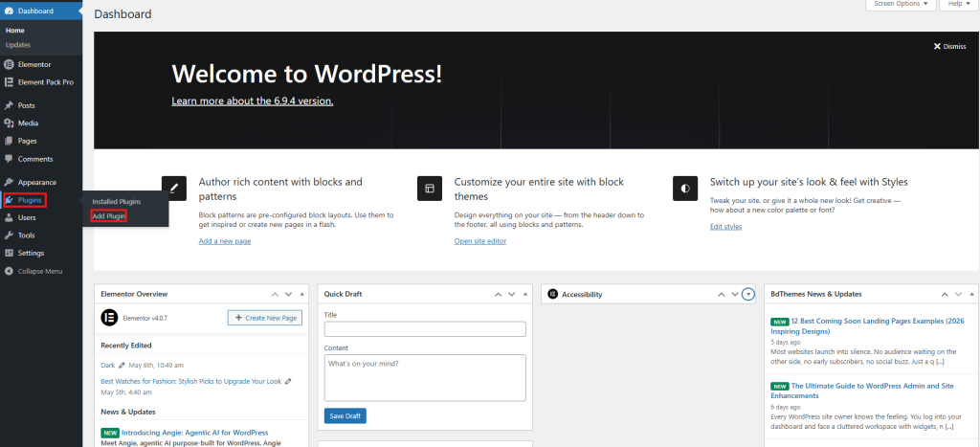Click the Plugins plug icon
Image resolution: width=980 pixels, height=447 pixels.
click(x=9, y=200)
